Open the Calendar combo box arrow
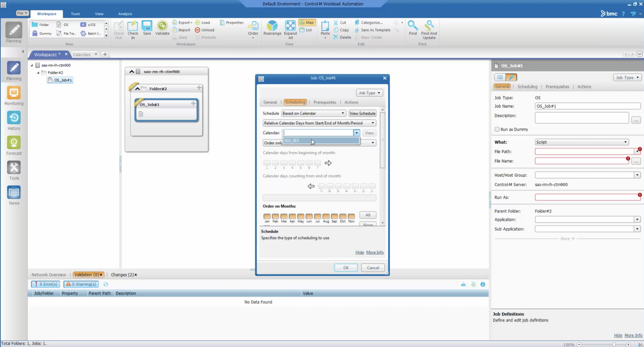This screenshot has width=644, height=347. (x=356, y=133)
